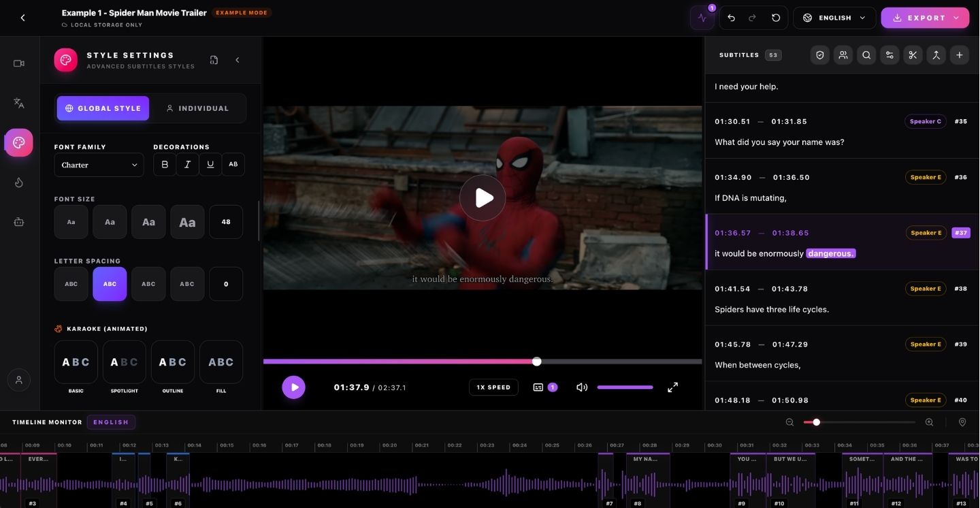Expand the Export options chevron
This screenshot has width=980, height=508.
coord(955,18)
